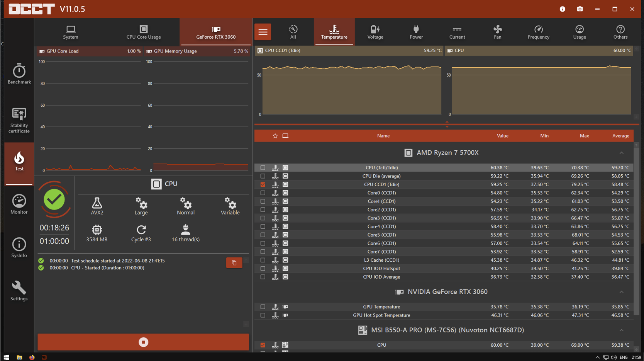644x361 pixels.
Task: Switch to the System tab
Action: (x=70, y=32)
